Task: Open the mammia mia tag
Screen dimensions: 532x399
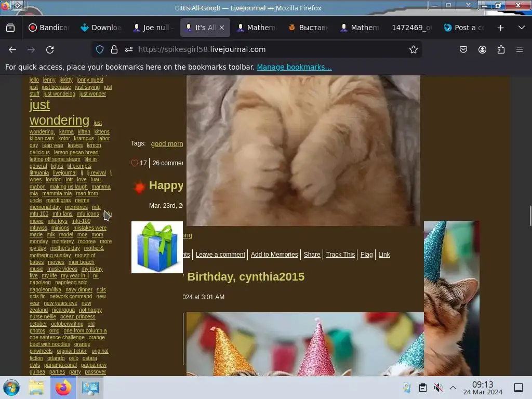Action: pos(57,193)
